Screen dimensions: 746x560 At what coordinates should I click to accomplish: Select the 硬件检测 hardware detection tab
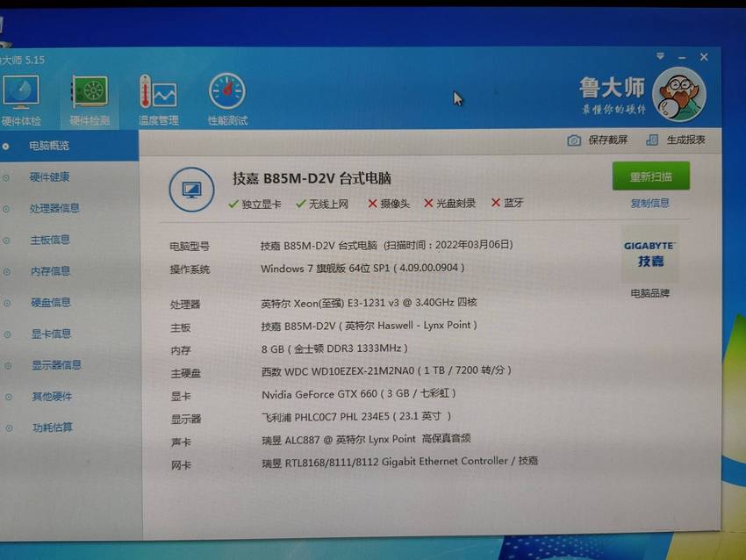[90, 101]
